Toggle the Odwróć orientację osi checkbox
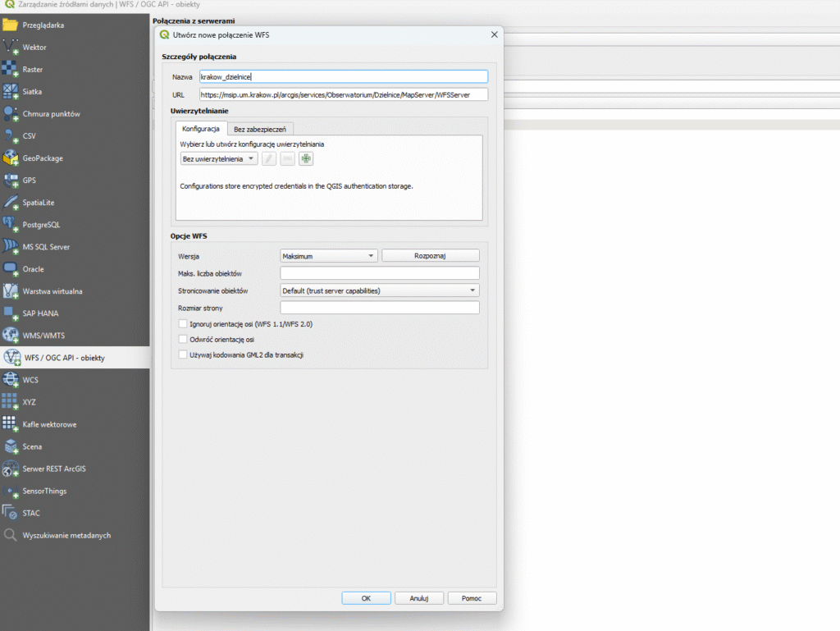The height and width of the screenshot is (631, 840). pyautogui.click(x=183, y=339)
